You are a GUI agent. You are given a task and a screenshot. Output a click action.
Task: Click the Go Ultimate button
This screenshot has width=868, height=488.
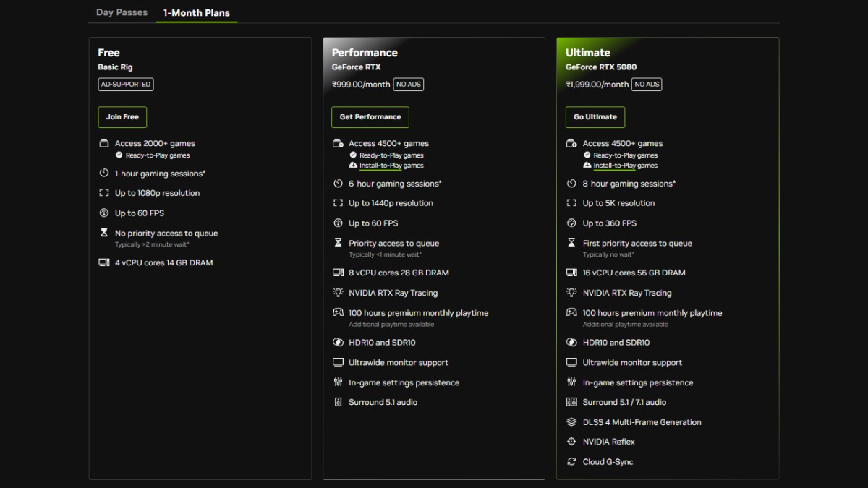click(x=595, y=117)
